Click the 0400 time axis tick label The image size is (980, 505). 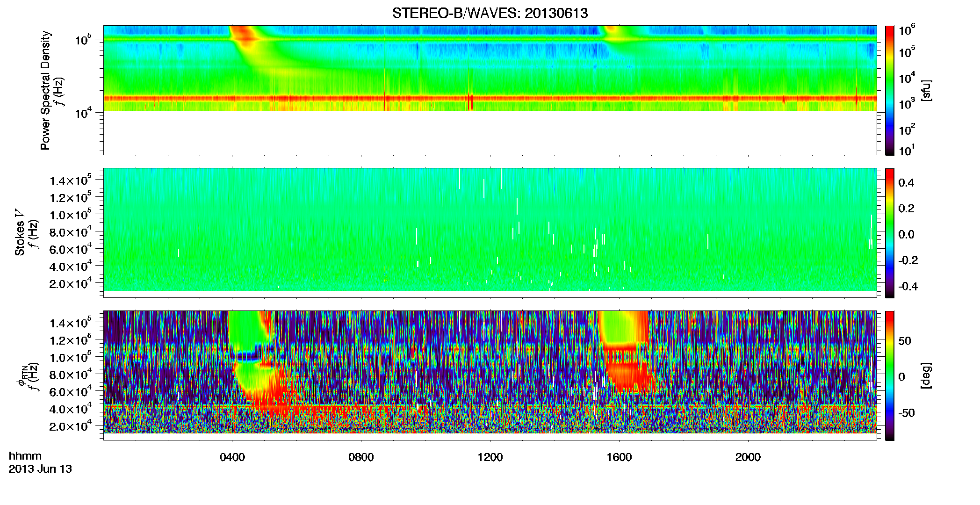click(x=232, y=457)
